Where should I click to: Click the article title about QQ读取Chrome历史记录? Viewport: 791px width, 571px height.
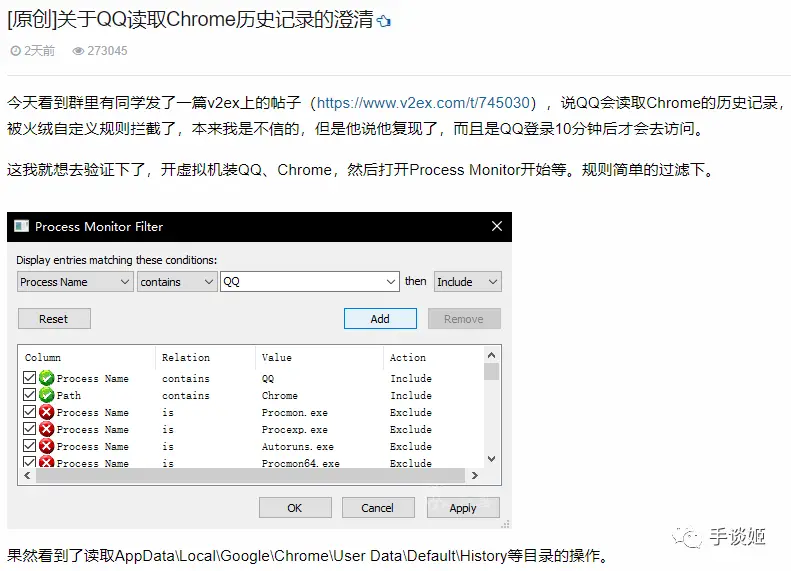(190, 20)
